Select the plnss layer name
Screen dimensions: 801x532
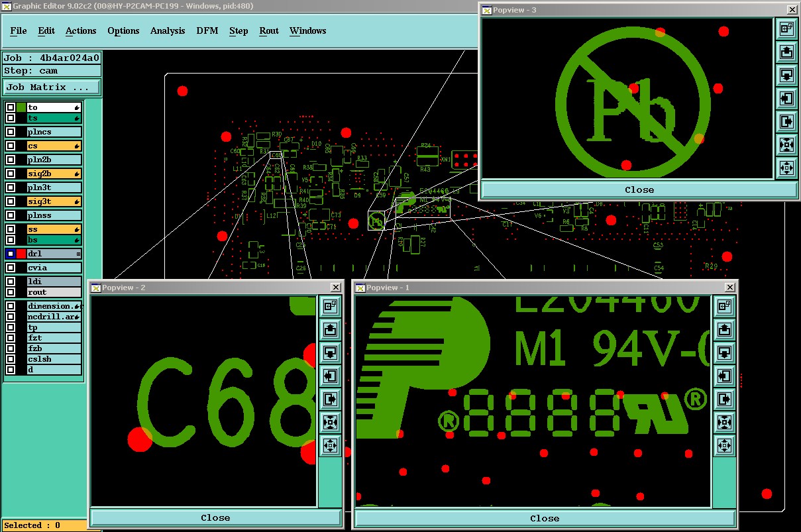(x=54, y=215)
